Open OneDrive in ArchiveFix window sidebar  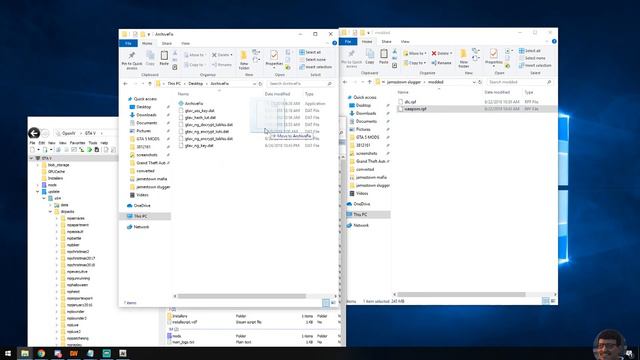pos(141,206)
